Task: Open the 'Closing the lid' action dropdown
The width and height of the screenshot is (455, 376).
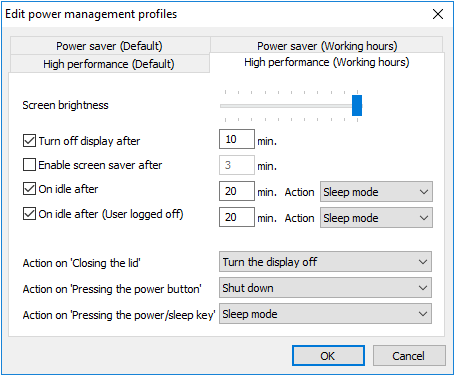Action: tap(325, 262)
